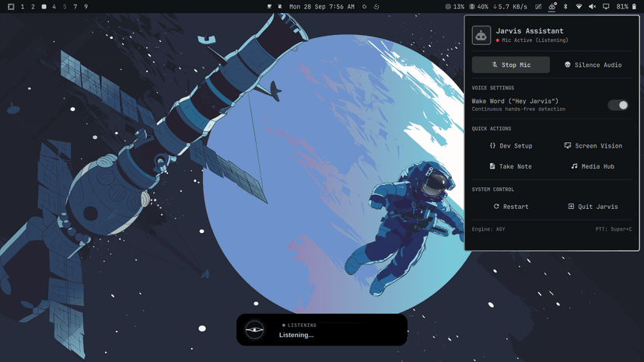Screen dimensions: 644x362
Task: Click the muted volume speaker icon
Action: 592,6
